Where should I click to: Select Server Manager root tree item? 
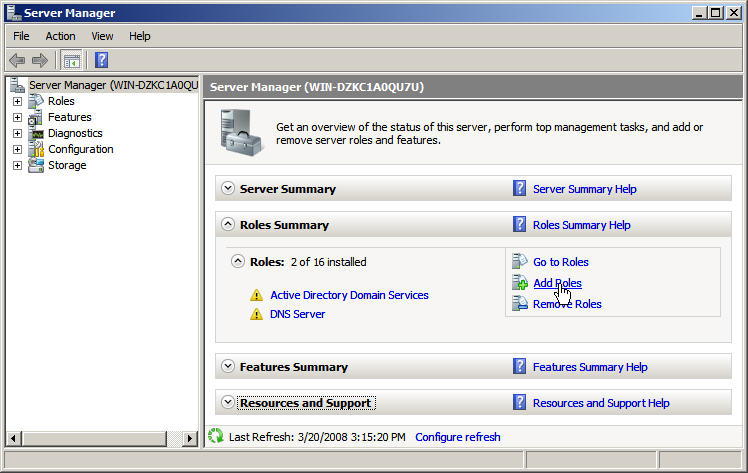tap(114, 85)
